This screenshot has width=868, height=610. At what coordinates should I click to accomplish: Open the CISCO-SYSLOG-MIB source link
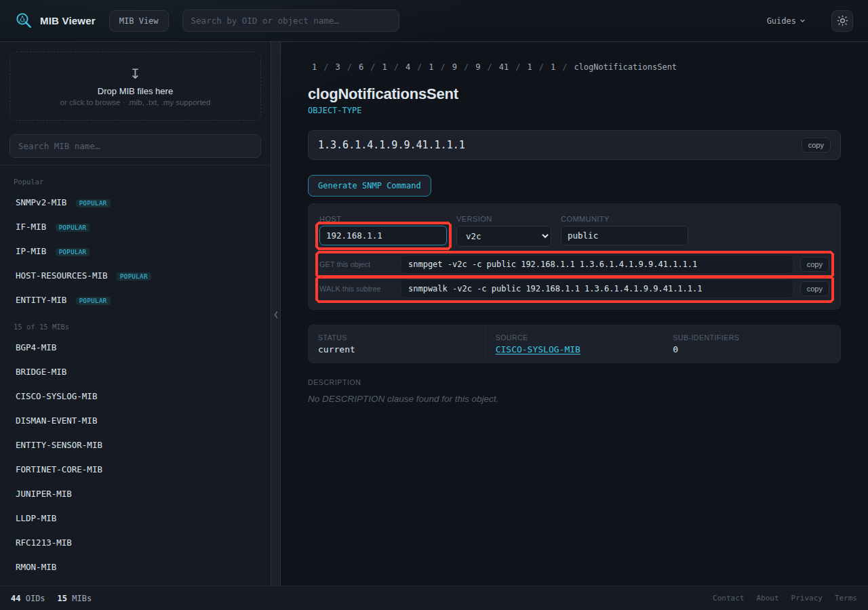pos(538,350)
